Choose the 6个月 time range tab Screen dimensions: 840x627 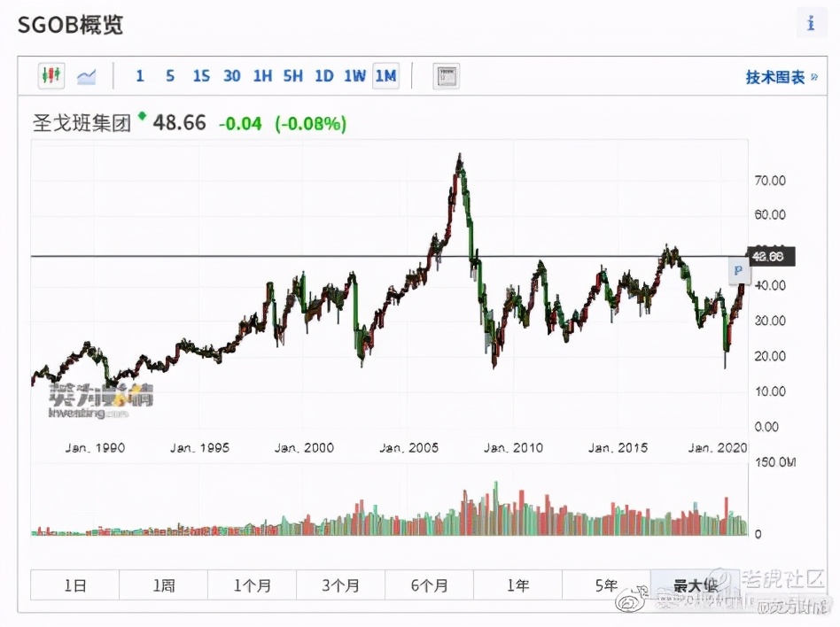429,585
